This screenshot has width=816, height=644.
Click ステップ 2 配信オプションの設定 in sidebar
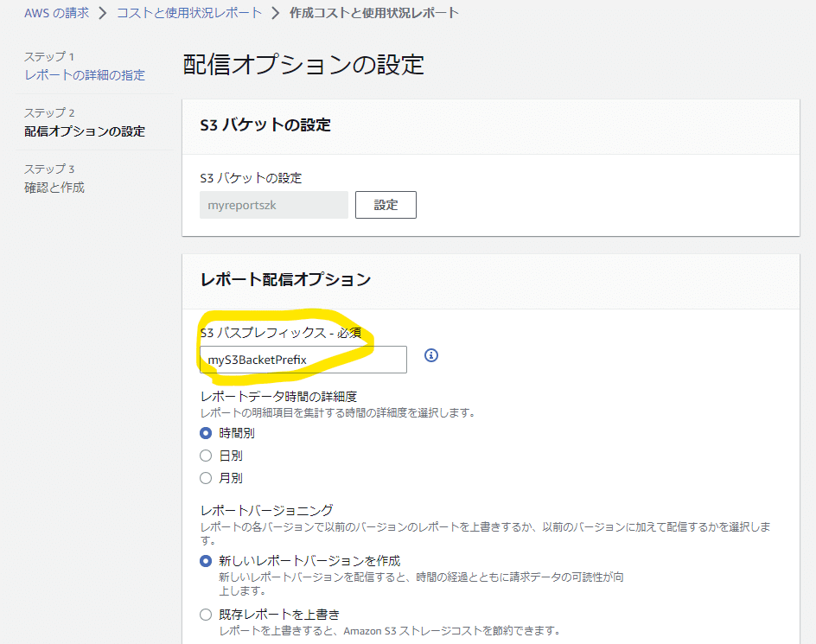pyautogui.click(x=85, y=123)
